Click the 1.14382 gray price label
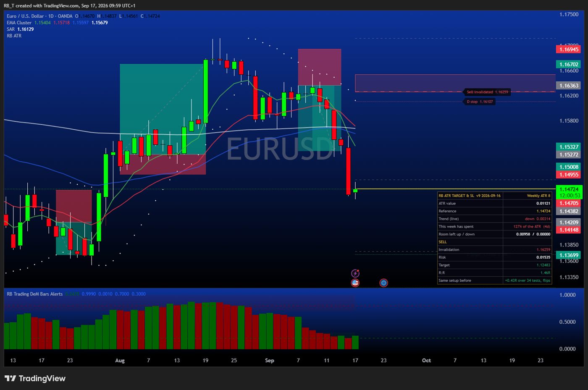The width and height of the screenshot is (588, 390). 569,211
